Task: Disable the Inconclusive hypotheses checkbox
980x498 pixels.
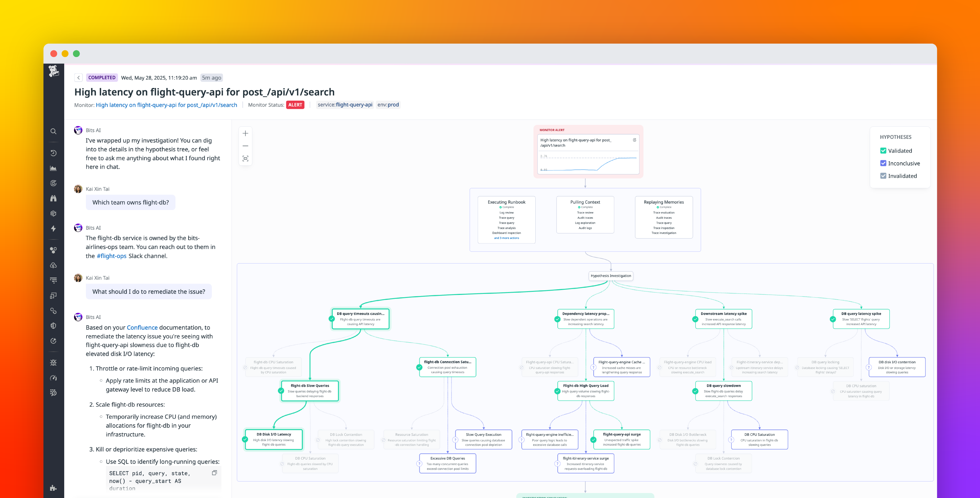Action: 884,163
